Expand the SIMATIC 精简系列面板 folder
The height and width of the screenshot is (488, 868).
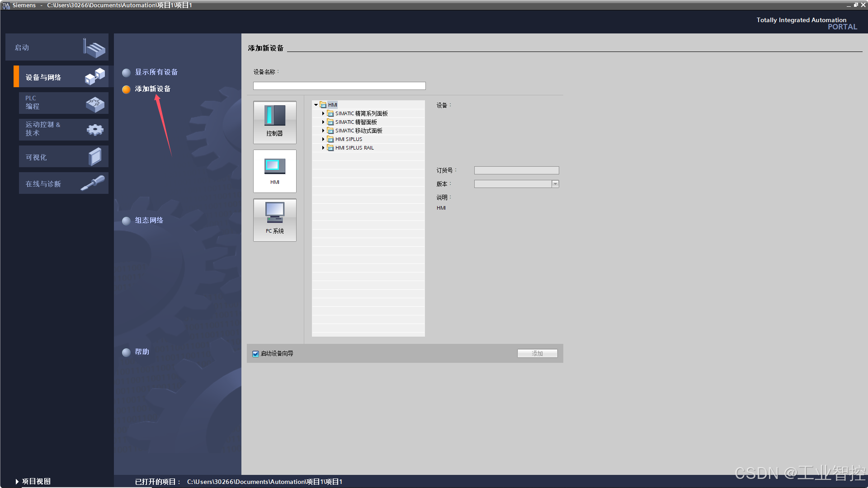[323, 113]
